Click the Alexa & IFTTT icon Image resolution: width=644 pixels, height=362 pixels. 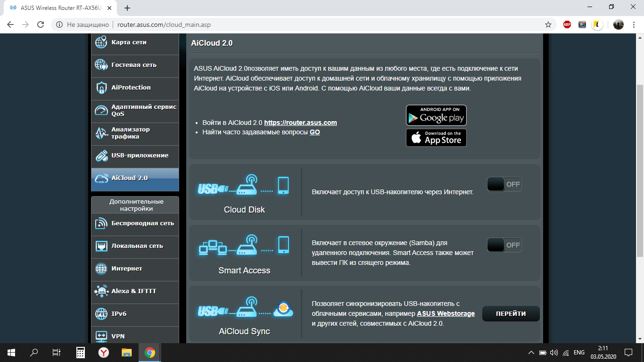[x=101, y=291]
